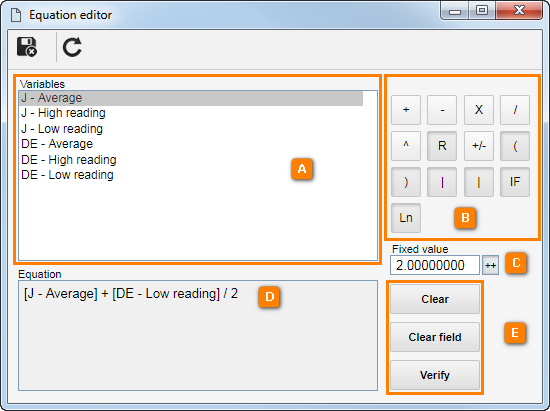Screen dimensions: 550x411
Task: Insert the closing parenthesis
Action: click(x=406, y=182)
